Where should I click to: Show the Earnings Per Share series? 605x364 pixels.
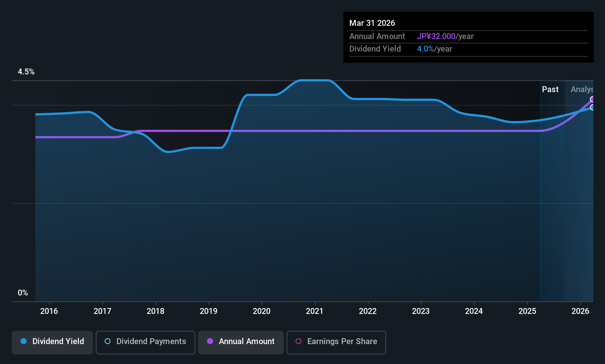click(336, 342)
